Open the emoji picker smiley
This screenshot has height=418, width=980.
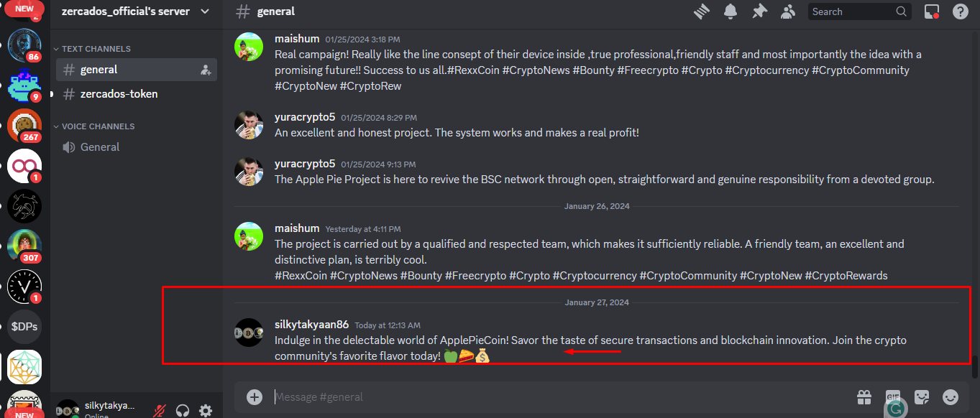pyautogui.click(x=951, y=396)
